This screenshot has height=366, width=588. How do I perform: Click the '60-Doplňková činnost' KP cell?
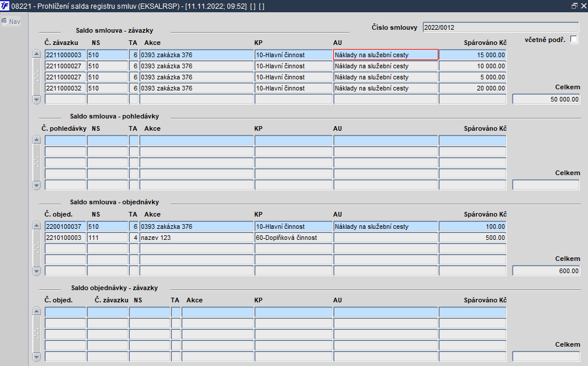tap(293, 238)
